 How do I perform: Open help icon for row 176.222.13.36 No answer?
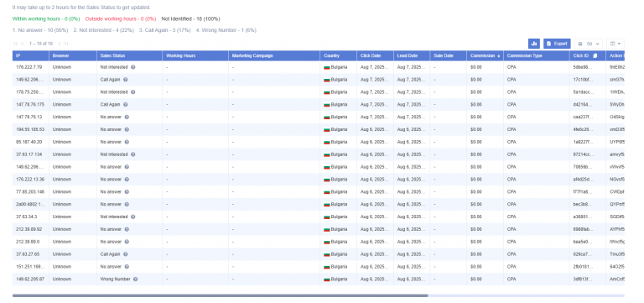tap(127, 180)
